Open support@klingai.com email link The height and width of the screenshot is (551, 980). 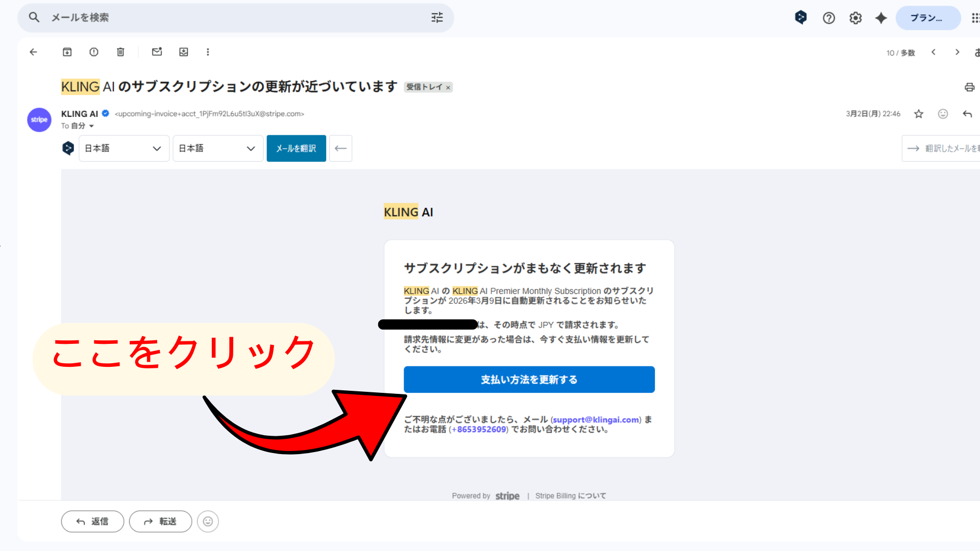point(596,420)
